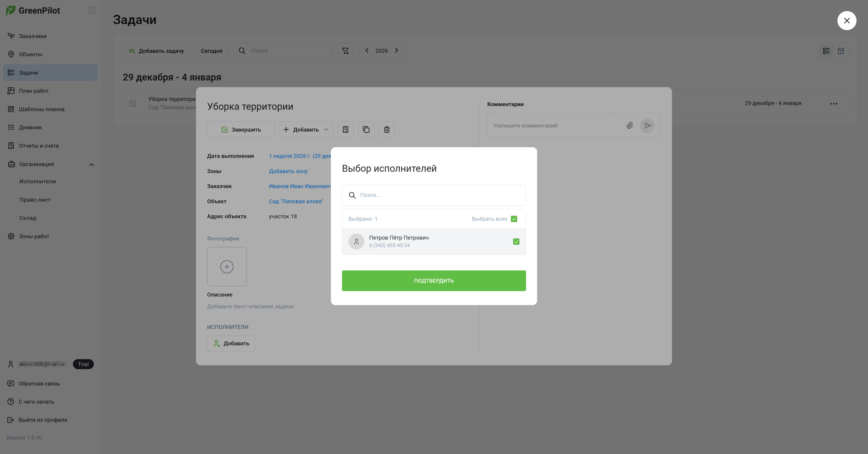
Task: Toggle the Выбрать всех checkbox
Action: pos(514,219)
